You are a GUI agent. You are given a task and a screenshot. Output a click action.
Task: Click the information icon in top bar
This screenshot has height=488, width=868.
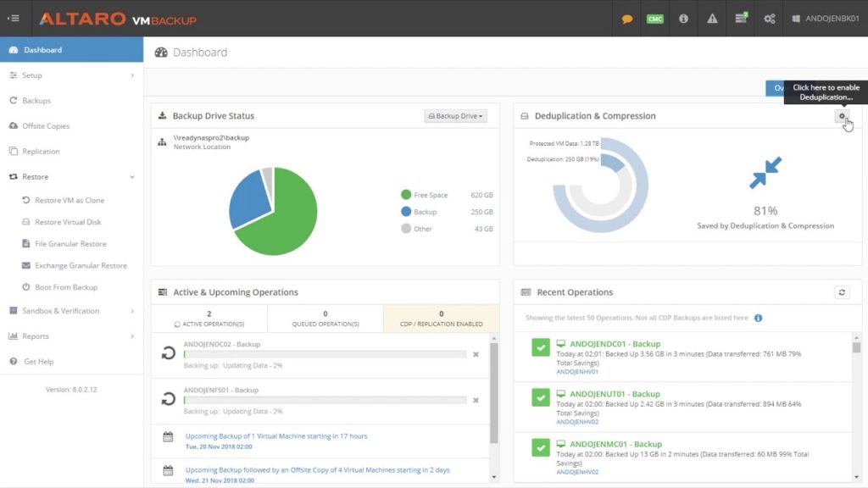683,19
